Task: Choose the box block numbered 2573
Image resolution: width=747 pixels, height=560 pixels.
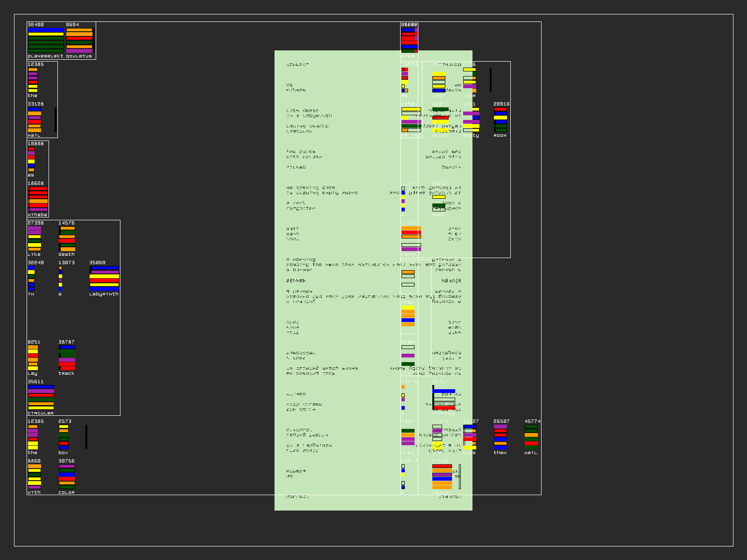Action: click(64, 437)
